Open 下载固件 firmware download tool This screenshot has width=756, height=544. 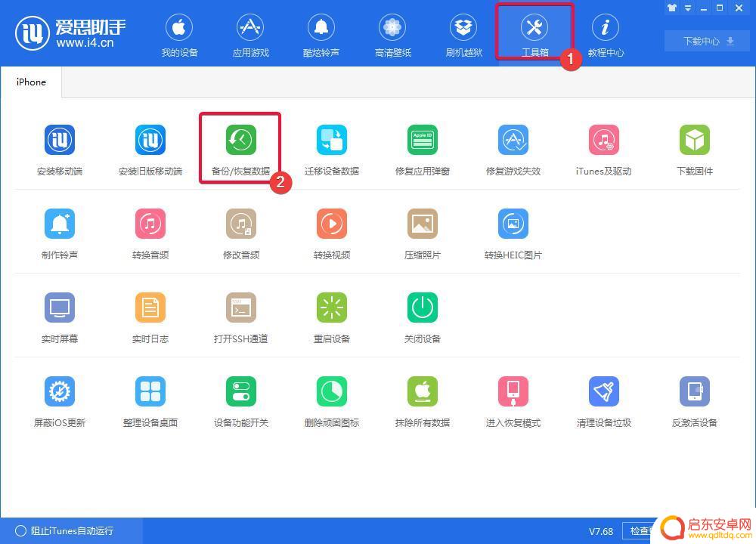tap(695, 150)
